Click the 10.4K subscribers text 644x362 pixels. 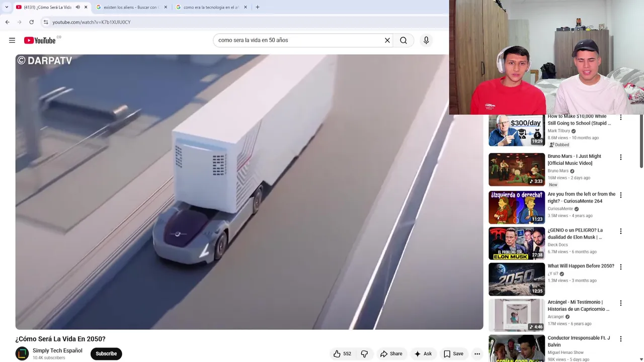[49, 358]
